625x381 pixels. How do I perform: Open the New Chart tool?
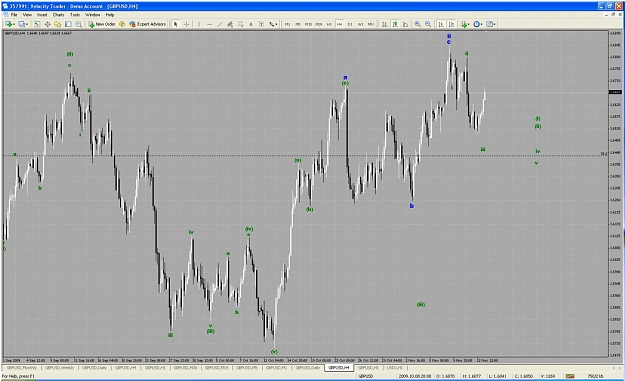point(8,24)
